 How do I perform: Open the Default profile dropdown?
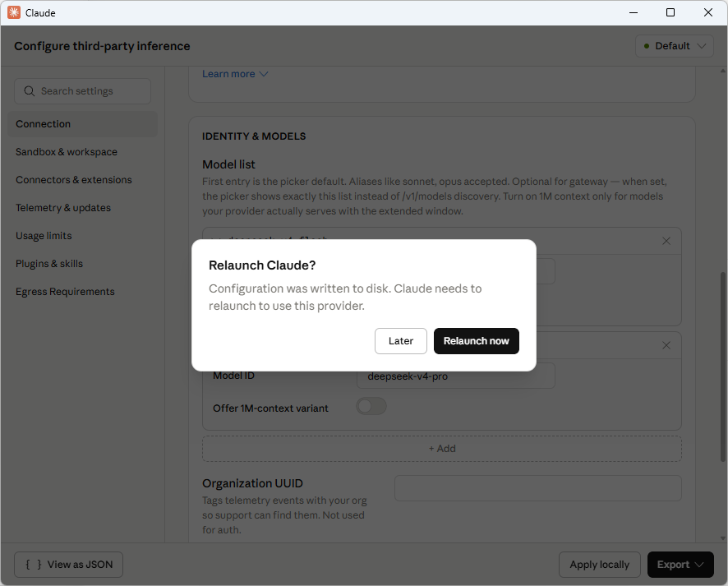coord(674,46)
